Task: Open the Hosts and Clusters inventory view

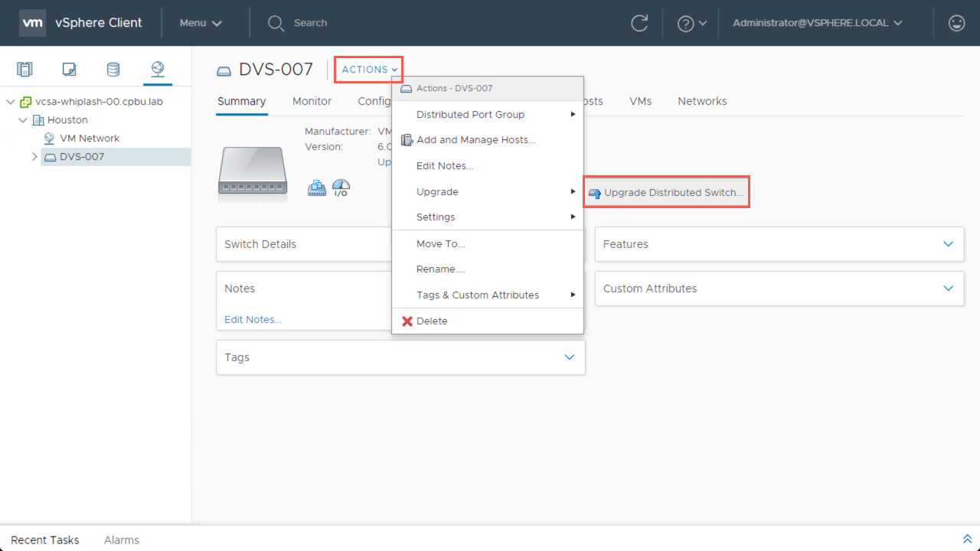Action: pyautogui.click(x=25, y=70)
